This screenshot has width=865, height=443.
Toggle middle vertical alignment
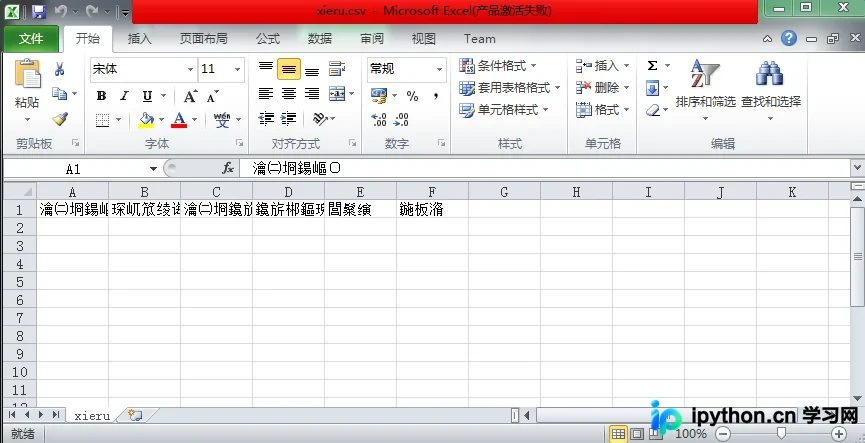(289, 69)
